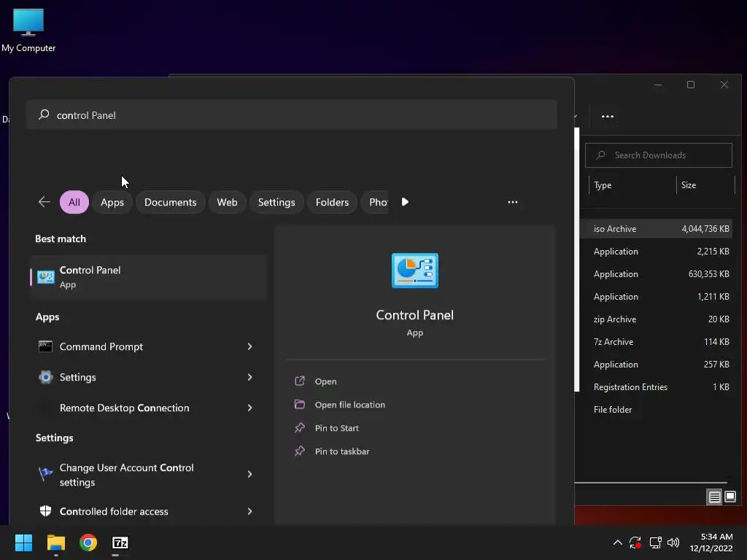
Task: Open the search options three-dot menu
Action: coord(513,202)
